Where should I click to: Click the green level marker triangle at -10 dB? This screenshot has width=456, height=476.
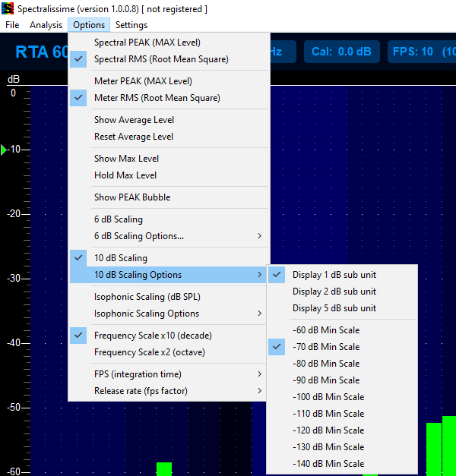click(4, 150)
